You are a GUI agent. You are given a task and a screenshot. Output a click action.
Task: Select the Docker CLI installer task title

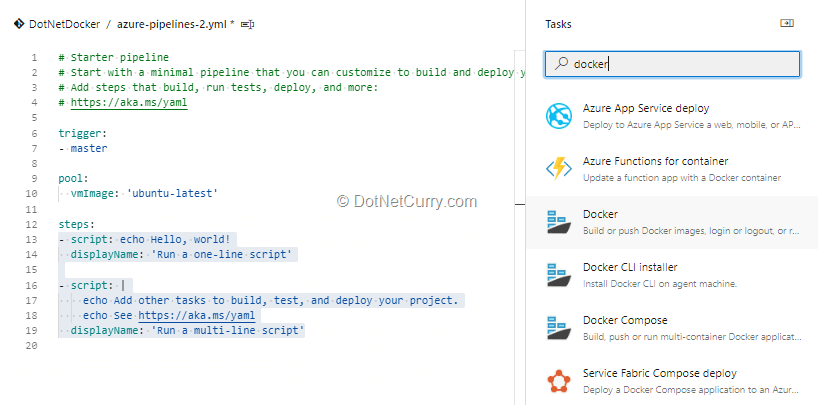tap(630, 267)
